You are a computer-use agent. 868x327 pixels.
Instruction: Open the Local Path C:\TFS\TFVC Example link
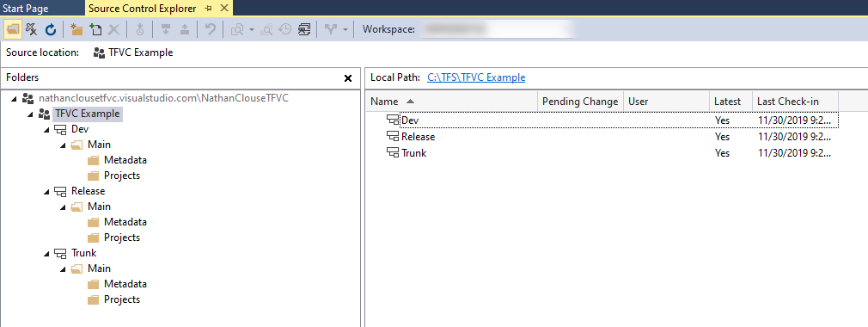pyautogui.click(x=476, y=77)
